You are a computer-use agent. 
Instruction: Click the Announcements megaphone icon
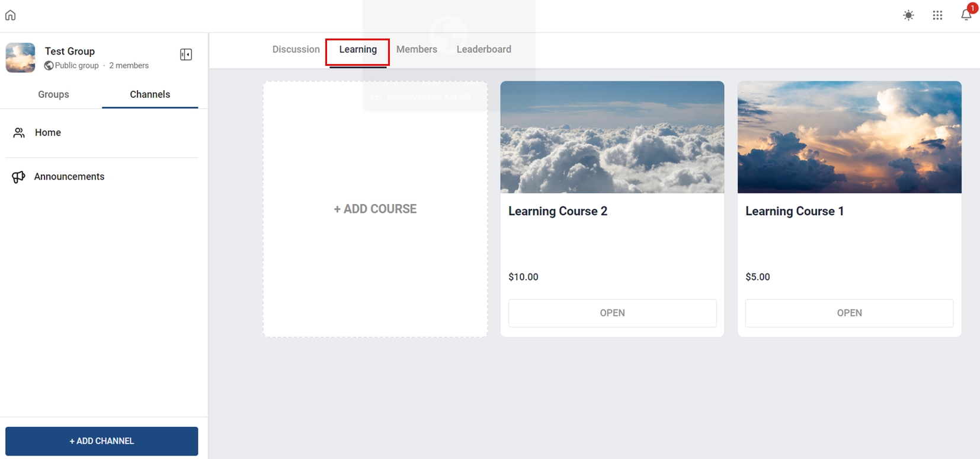[x=18, y=177]
